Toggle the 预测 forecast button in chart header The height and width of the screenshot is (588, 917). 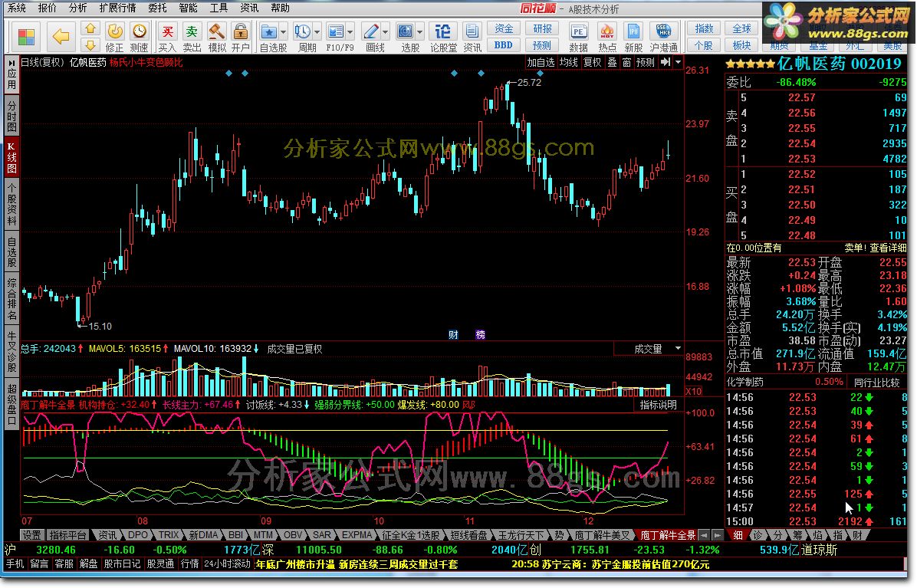pos(645,62)
